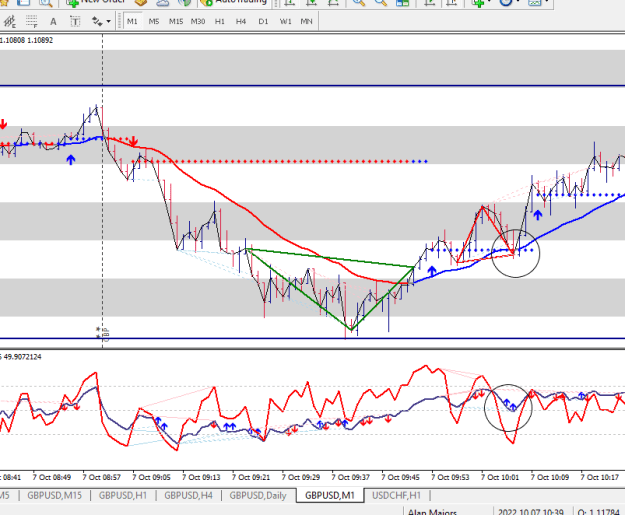Open the Templates icon
This screenshot has width=625, height=515.
tap(534, 3)
